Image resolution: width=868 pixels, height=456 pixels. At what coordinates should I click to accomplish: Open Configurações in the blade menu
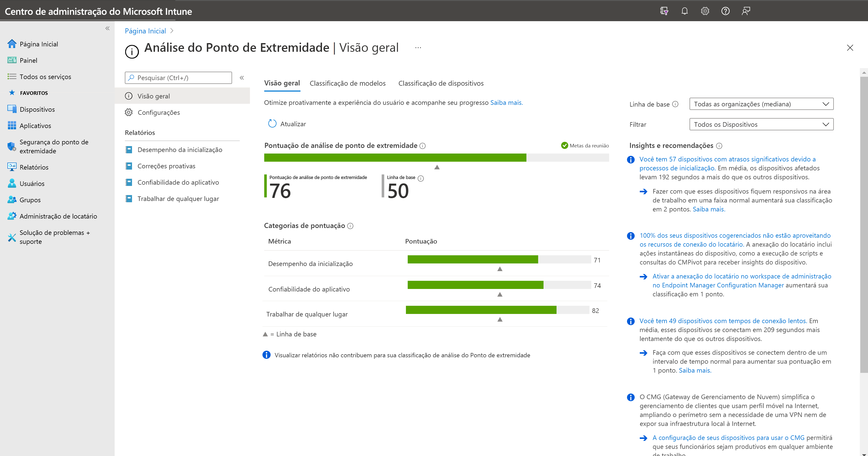(159, 112)
